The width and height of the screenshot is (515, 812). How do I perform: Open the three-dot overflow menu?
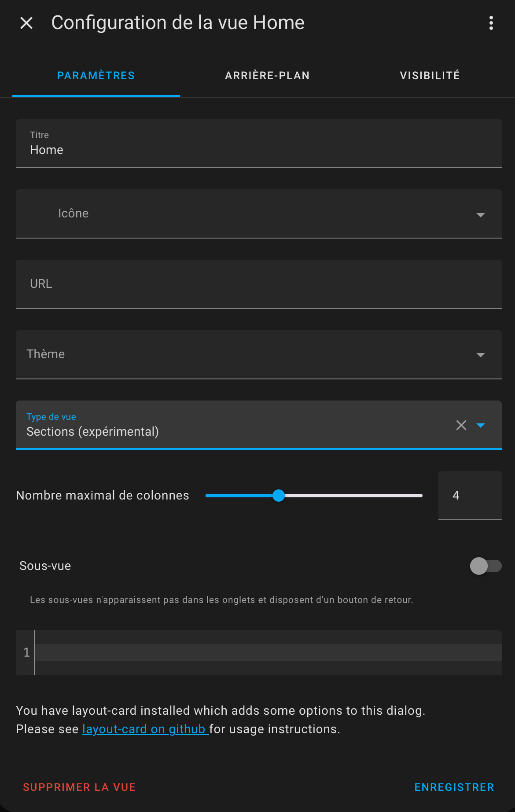[491, 23]
